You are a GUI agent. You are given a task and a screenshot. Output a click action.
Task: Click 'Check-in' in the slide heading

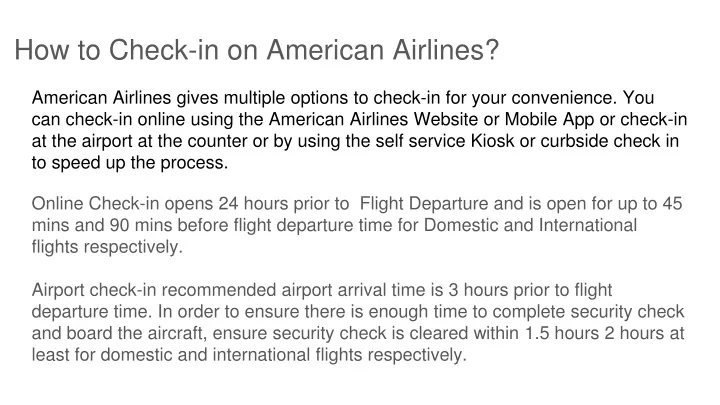(x=163, y=50)
